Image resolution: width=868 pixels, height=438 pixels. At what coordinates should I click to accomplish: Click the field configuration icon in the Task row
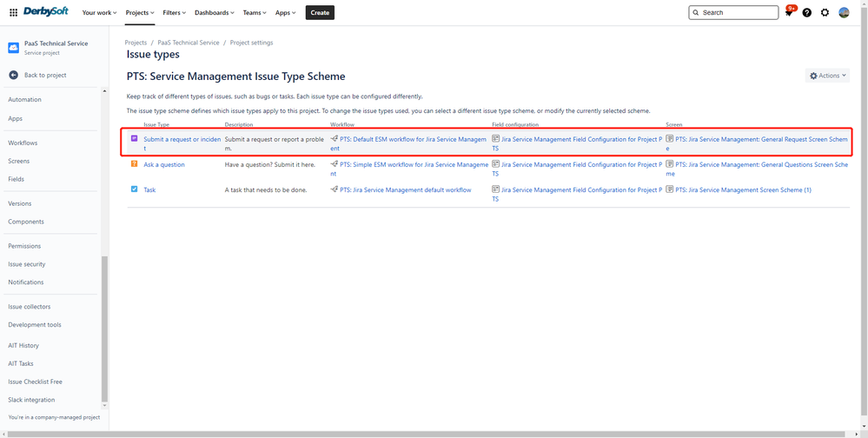495,189
